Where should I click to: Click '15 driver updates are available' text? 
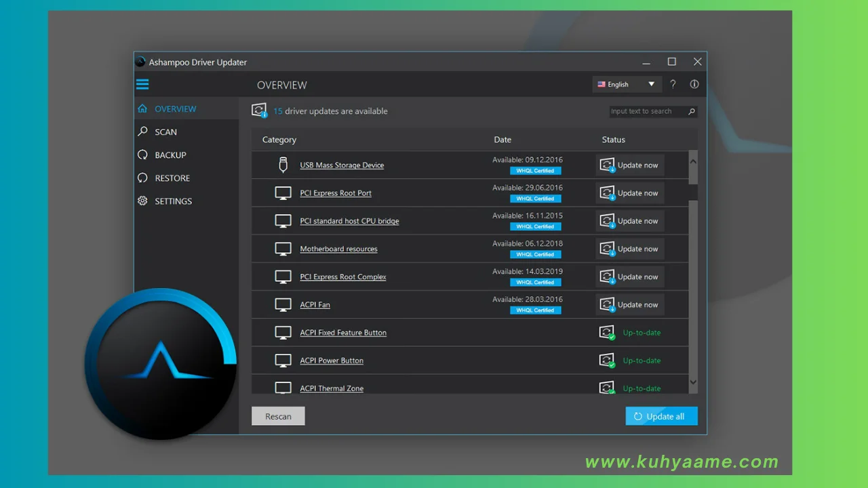click(x=330, y=111)
